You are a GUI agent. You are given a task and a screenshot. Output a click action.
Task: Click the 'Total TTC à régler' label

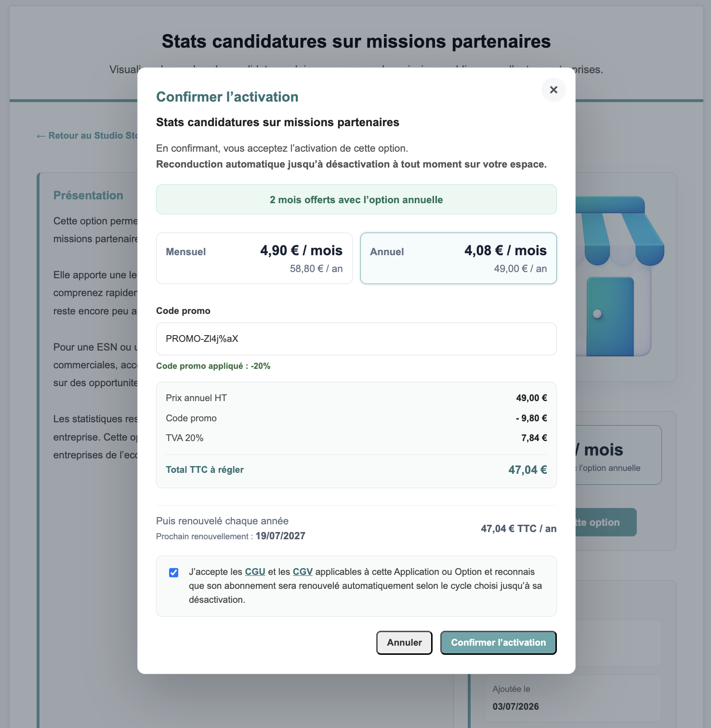[205, 469]
